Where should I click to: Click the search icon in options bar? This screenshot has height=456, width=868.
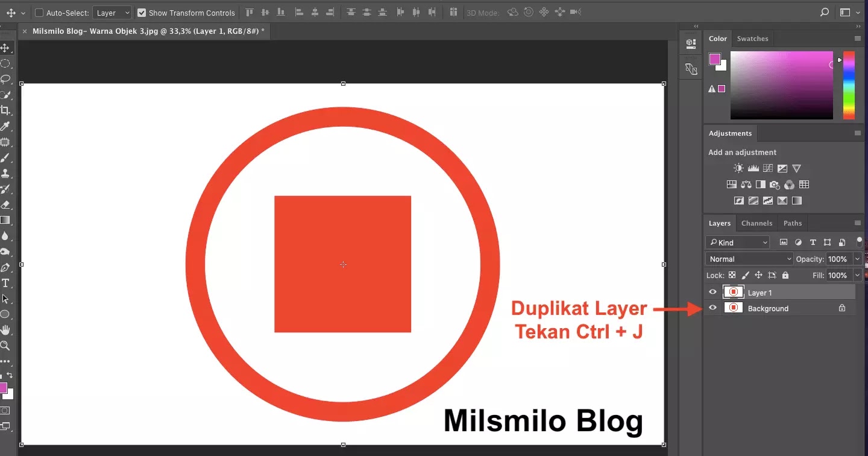click(825, 12)
